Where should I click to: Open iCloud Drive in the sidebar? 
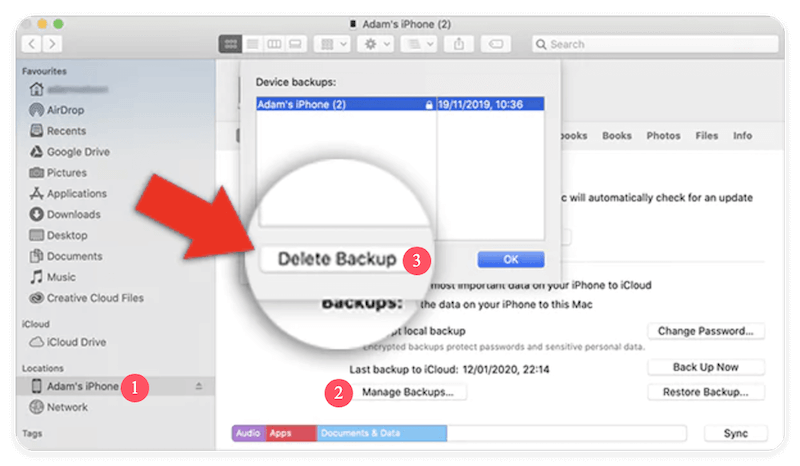[67, 342]
